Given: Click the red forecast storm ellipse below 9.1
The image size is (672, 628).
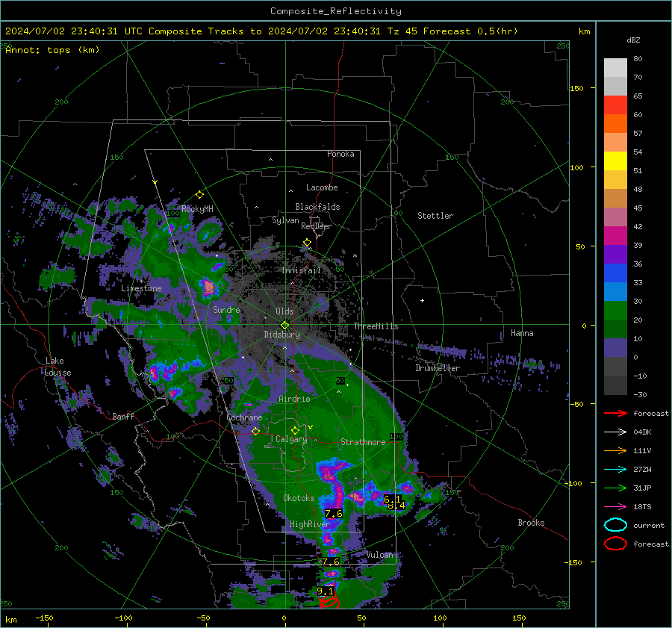Looking at the screenshot, I should (329, 603).
